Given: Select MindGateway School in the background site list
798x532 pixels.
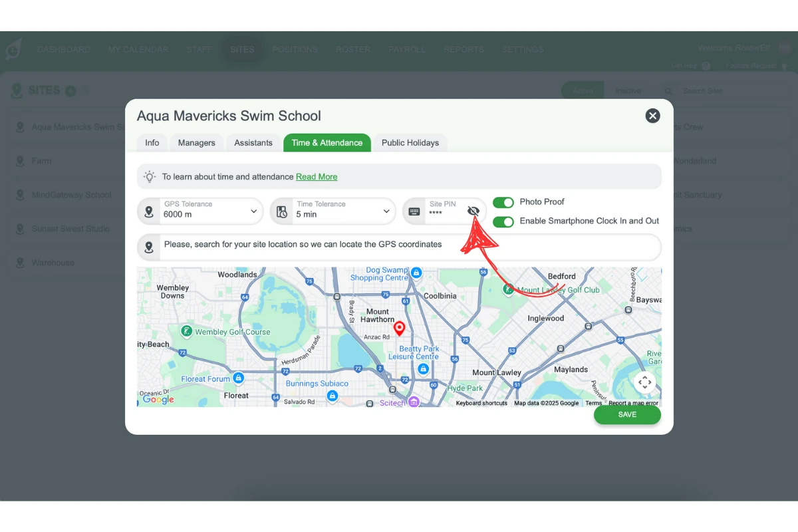Looking at the screenshot, I should pos(72,195).
